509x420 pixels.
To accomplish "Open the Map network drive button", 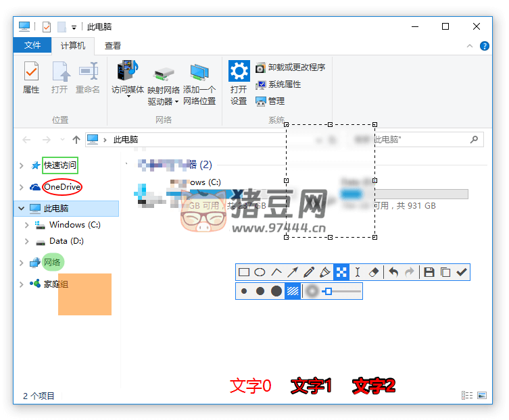I will (x=164, y=86).
